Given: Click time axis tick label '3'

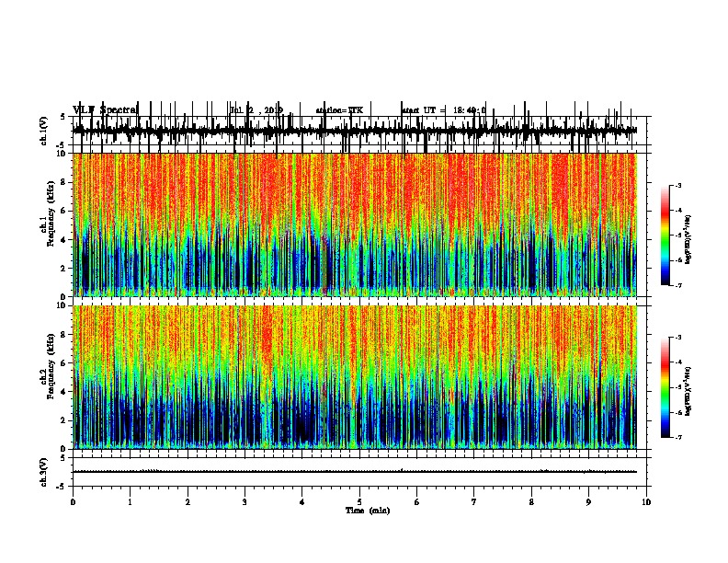Looking at the screenshot, I should click(x=245, y=502).
